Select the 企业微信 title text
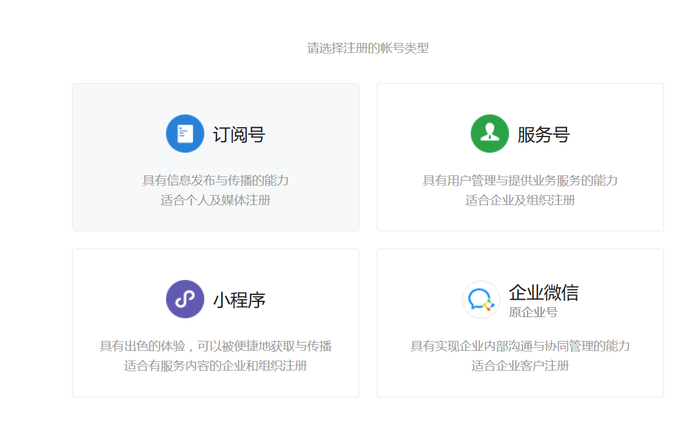 tap(544, 293)
